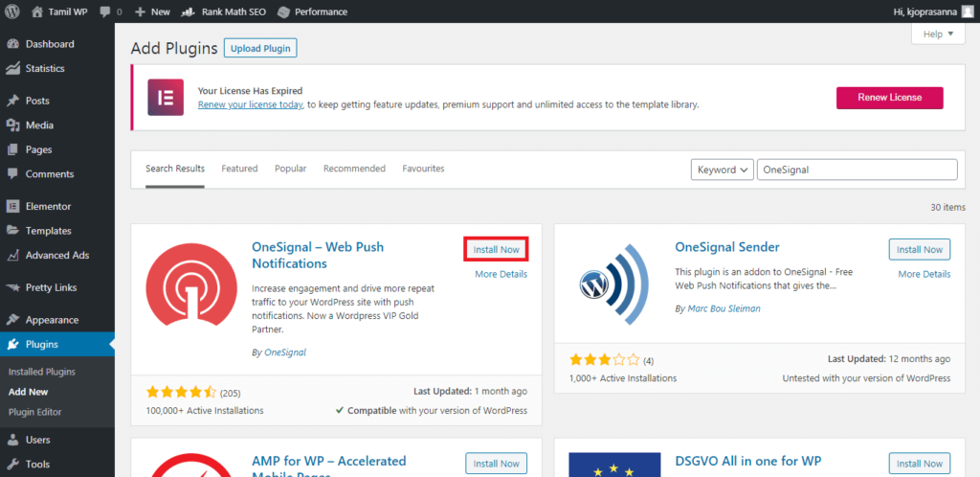Open the WordPress logo menu
This screenshot has height=477, width=980.
tap(12, 11)
